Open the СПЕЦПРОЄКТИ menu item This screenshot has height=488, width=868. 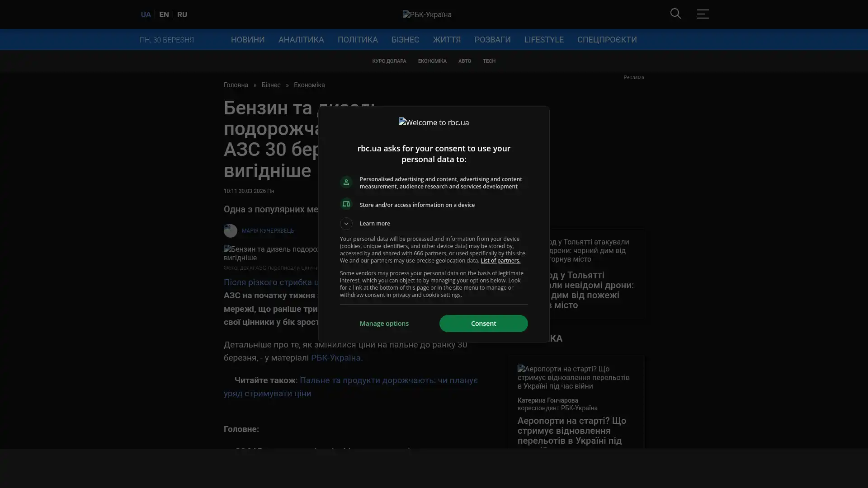(x=607, y=40)
